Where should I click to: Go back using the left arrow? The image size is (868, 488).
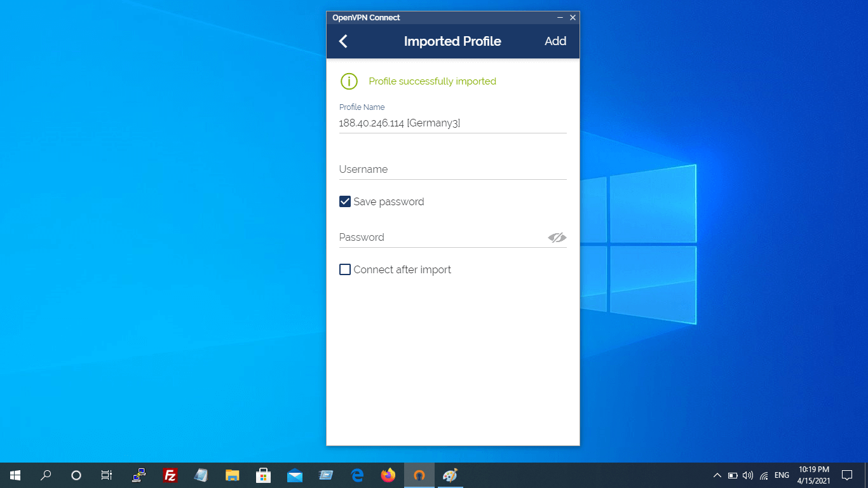343,41
